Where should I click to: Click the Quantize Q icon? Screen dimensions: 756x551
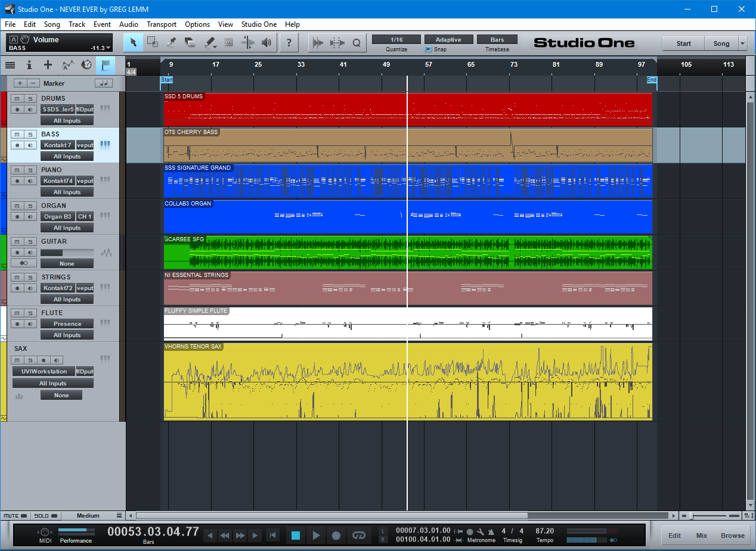point(357,42)
